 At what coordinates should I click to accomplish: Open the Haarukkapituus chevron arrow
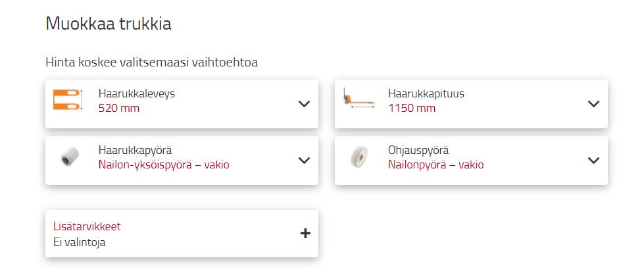click(593, 103)
